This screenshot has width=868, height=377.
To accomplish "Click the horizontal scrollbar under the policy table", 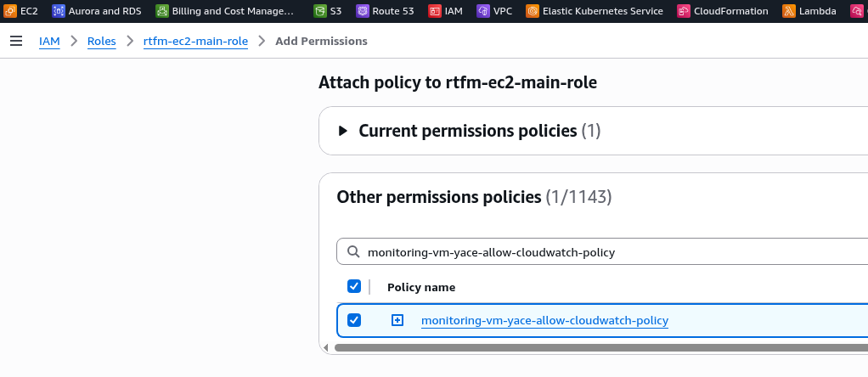I will 595,347.
